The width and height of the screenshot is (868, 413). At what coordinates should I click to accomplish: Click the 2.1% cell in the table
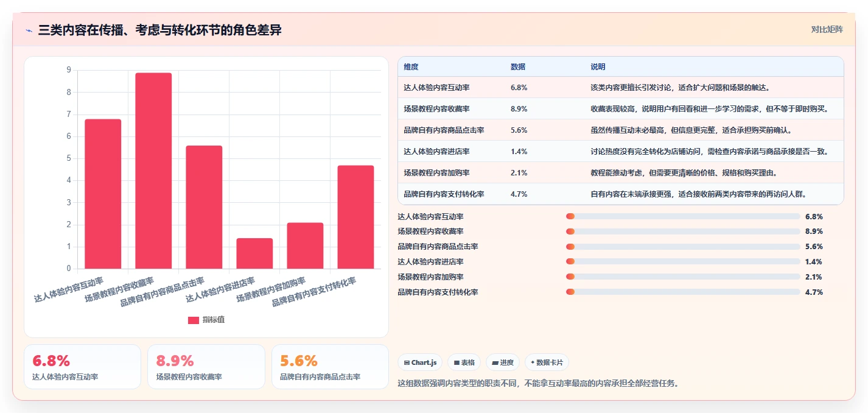[x=519, y=173]
